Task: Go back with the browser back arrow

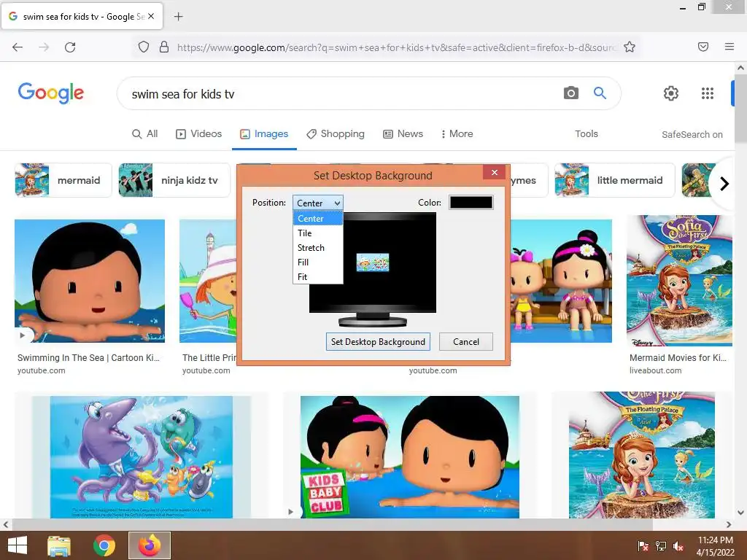Action: tap(18, 47)
